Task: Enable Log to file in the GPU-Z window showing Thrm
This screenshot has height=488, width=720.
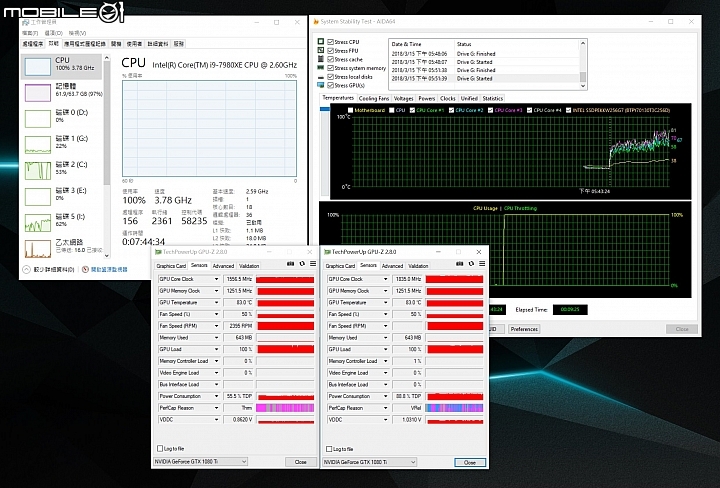Action: pos(160,449)
